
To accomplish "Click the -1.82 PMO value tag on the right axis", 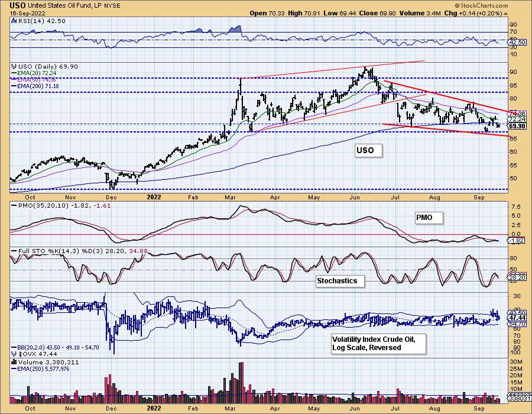I will pyautogui.click(x=518, y=241).
